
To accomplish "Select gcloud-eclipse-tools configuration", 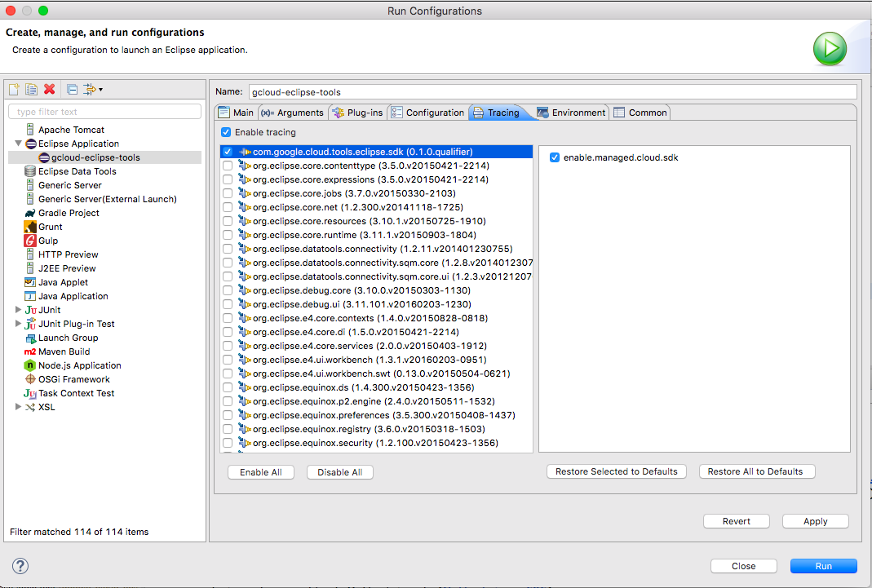I will coord(95,157).
